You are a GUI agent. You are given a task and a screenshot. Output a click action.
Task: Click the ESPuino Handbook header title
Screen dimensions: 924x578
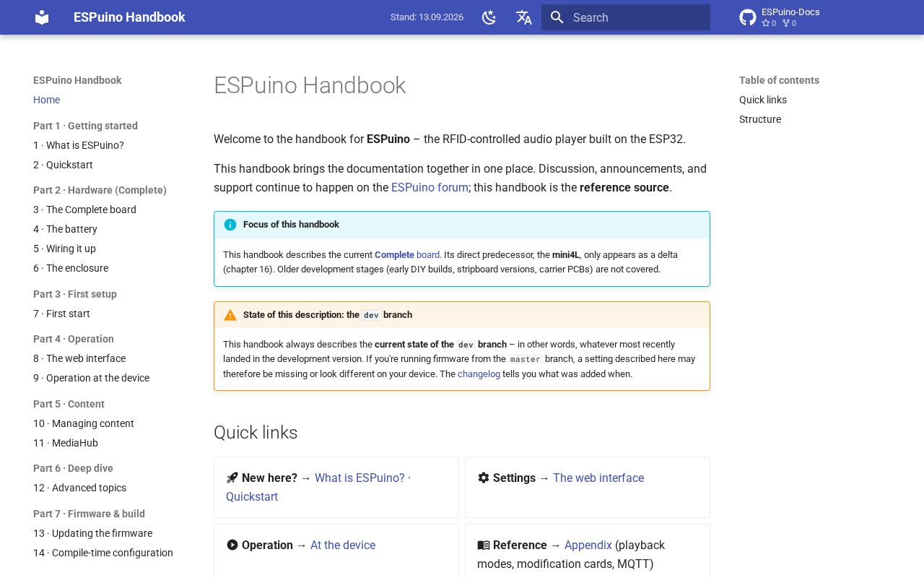(x=129, y=17)
